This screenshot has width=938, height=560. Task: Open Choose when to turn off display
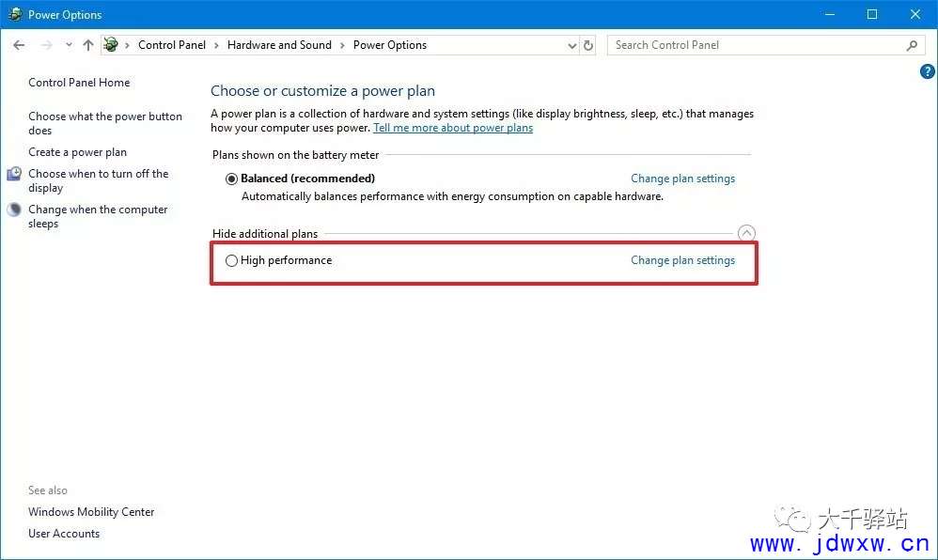click(x=99, y=180)
